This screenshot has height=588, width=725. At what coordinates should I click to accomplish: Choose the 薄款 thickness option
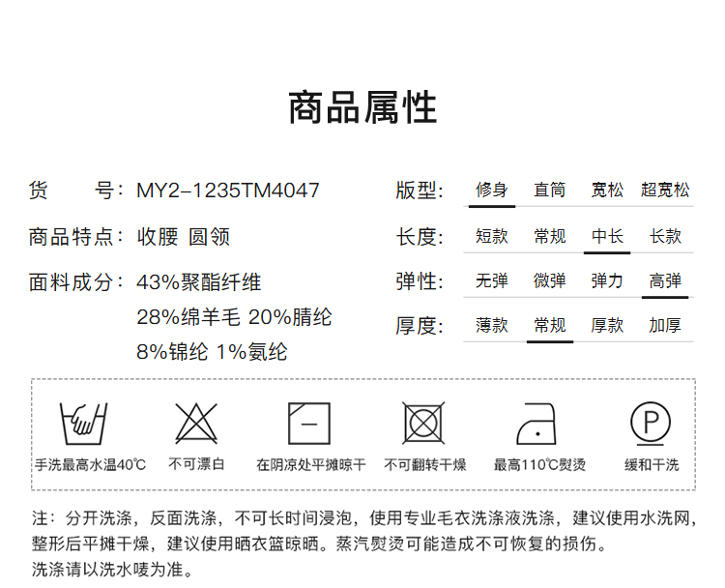pyautogui.click(x=491, y=326)
